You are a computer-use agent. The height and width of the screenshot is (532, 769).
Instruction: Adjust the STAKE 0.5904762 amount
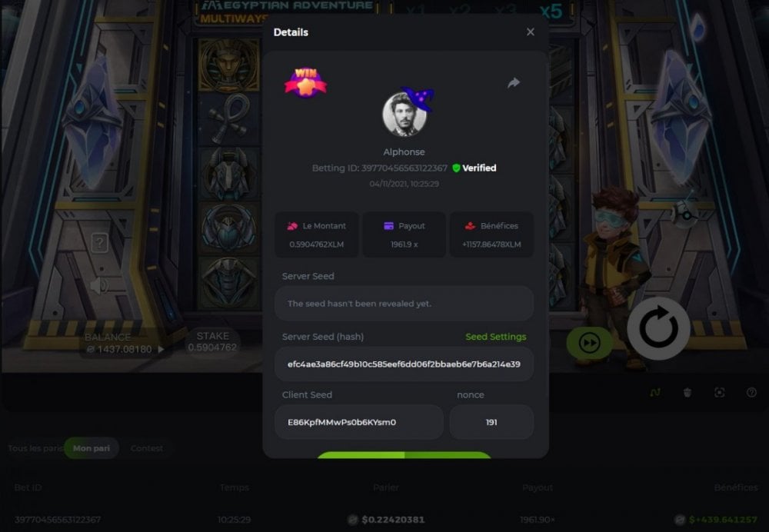pos(212,342)
